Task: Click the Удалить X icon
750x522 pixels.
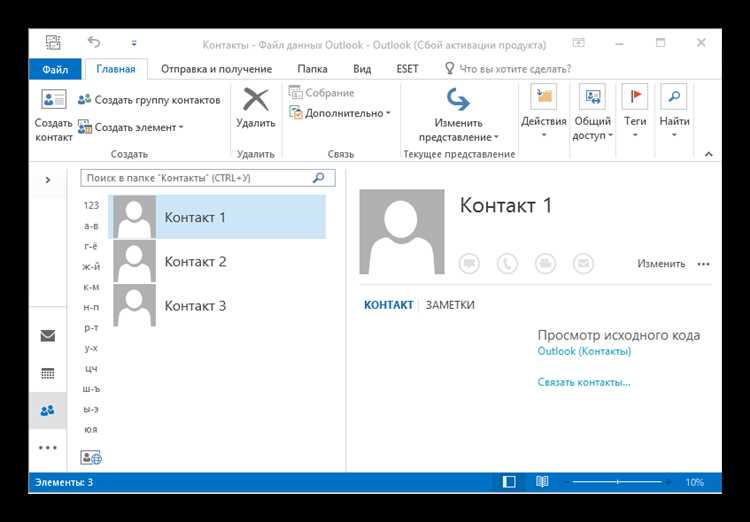Action: (x=256, y=100)
